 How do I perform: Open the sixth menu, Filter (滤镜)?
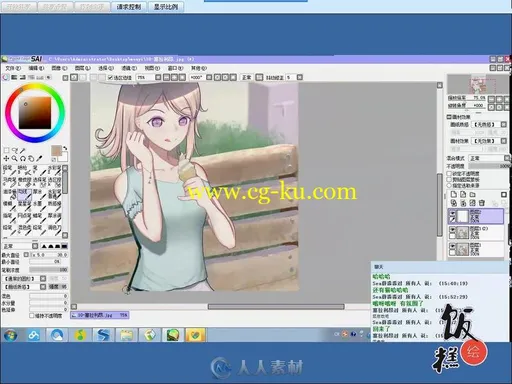[129, 68]
